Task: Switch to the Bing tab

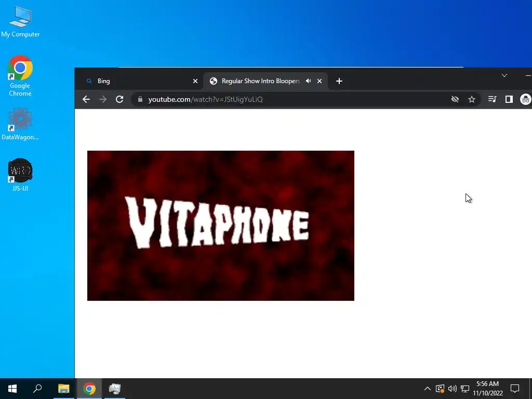Action: pos(140,81)
